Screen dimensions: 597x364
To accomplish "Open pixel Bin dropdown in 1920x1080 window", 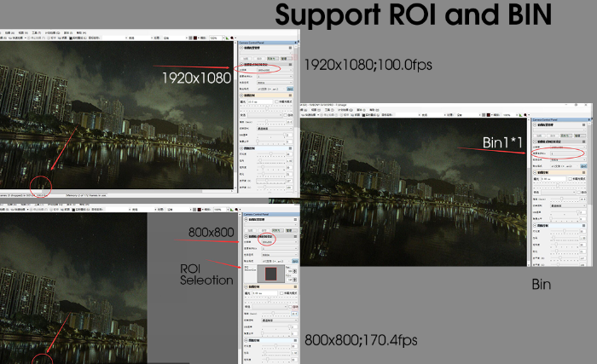I will tap(275, 76).
